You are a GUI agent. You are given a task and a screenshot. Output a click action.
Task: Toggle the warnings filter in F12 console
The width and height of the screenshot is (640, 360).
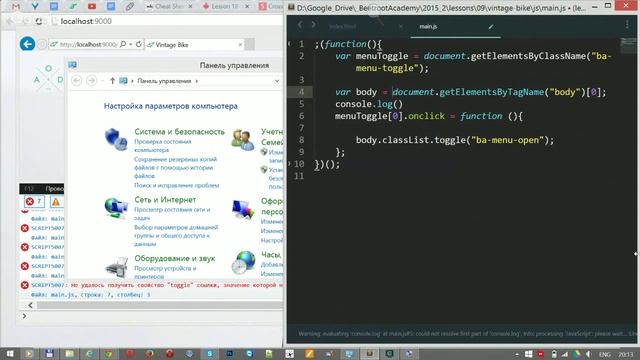click(x=56, y=201)
